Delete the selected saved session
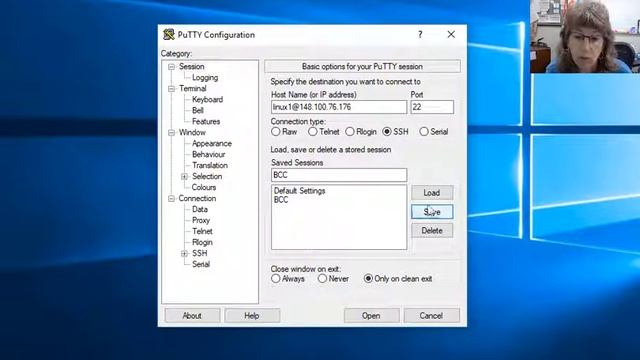The image size is (640, 360). point(432,231)
